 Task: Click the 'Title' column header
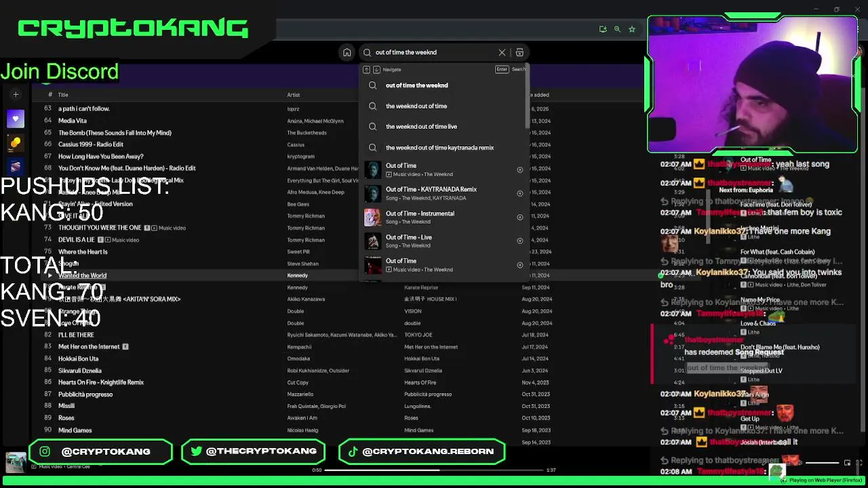(x=63, y=95)
